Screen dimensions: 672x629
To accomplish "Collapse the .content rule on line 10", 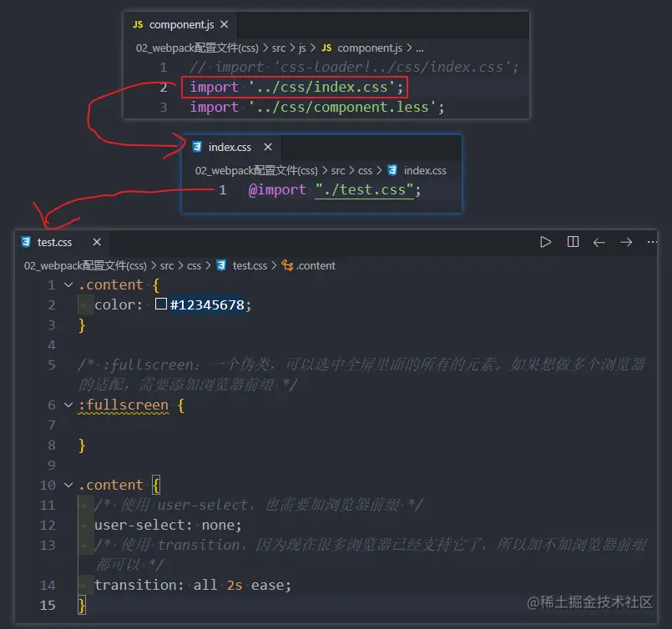I will coord(68,485).
